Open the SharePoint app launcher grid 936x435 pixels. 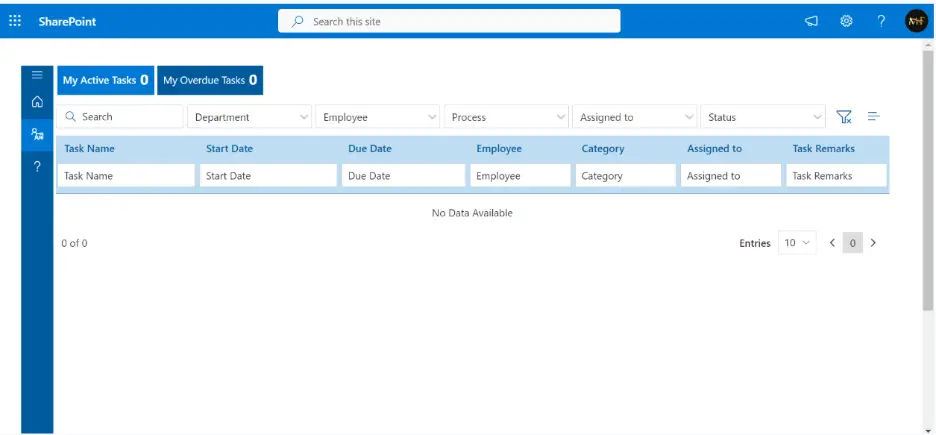(15, 21)
